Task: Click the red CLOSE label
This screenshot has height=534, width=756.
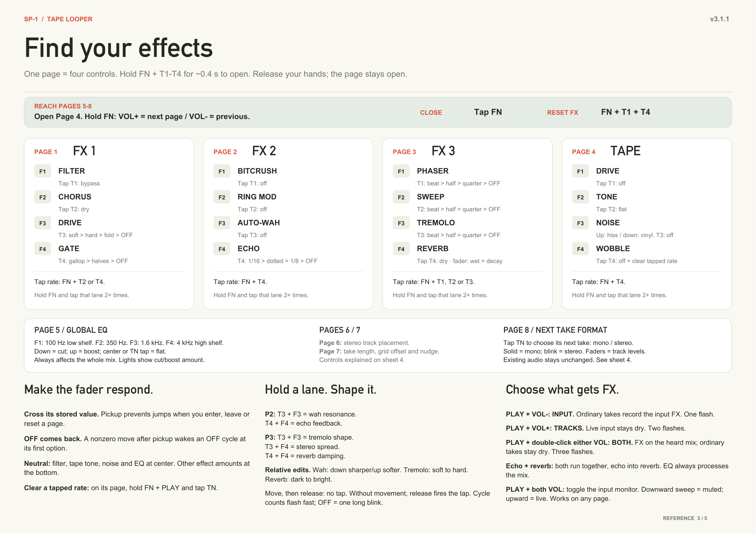Action: 431,113
